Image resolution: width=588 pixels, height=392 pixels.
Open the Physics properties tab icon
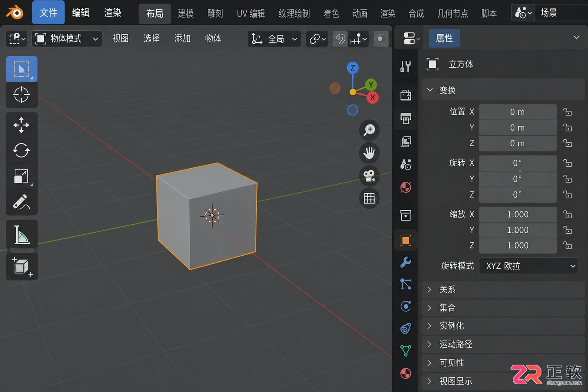[x=405, y=306]
